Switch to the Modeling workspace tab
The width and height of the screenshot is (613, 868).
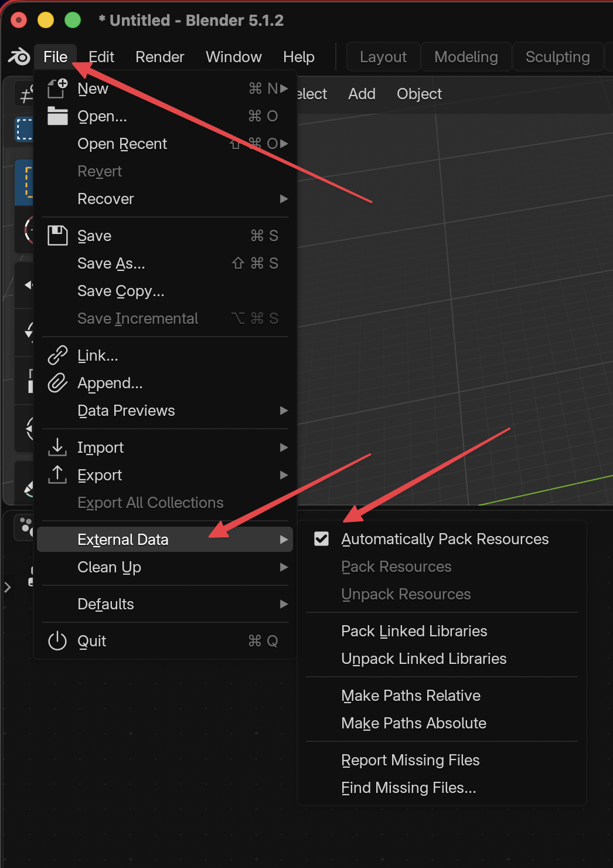pos(466,57)
